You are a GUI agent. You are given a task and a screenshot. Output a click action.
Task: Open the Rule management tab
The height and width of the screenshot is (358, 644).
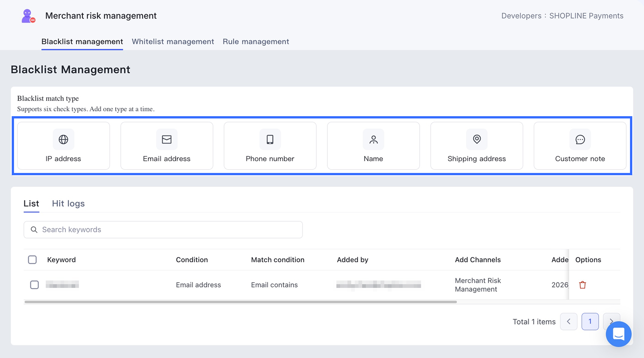point(256,42)
